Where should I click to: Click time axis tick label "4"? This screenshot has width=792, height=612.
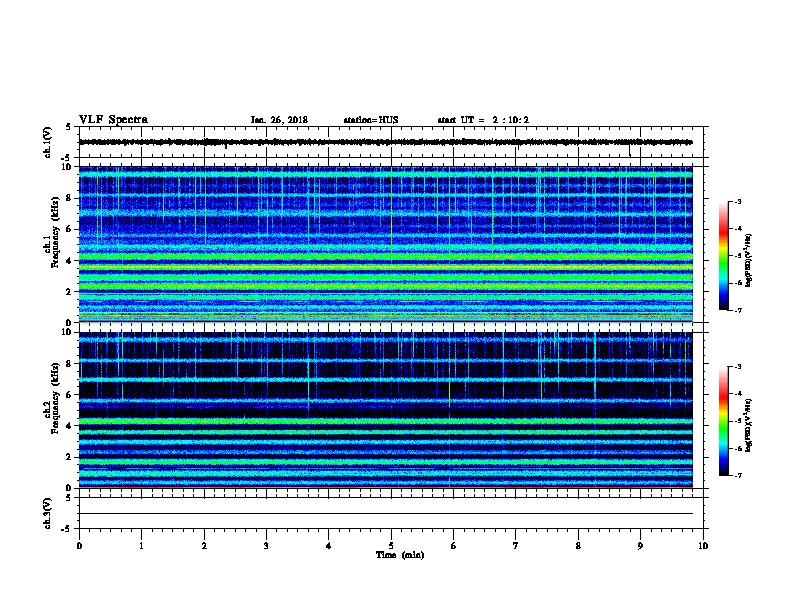(x=329, y=545)
